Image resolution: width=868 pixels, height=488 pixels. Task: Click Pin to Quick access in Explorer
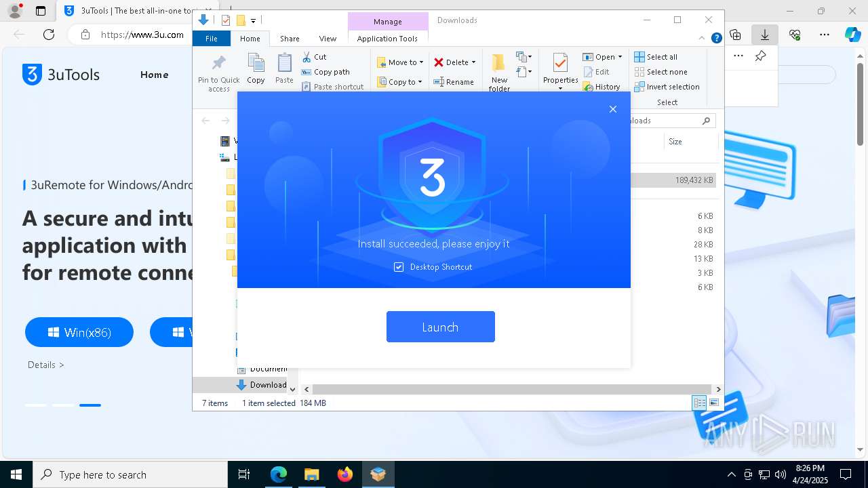pos(218,74)
